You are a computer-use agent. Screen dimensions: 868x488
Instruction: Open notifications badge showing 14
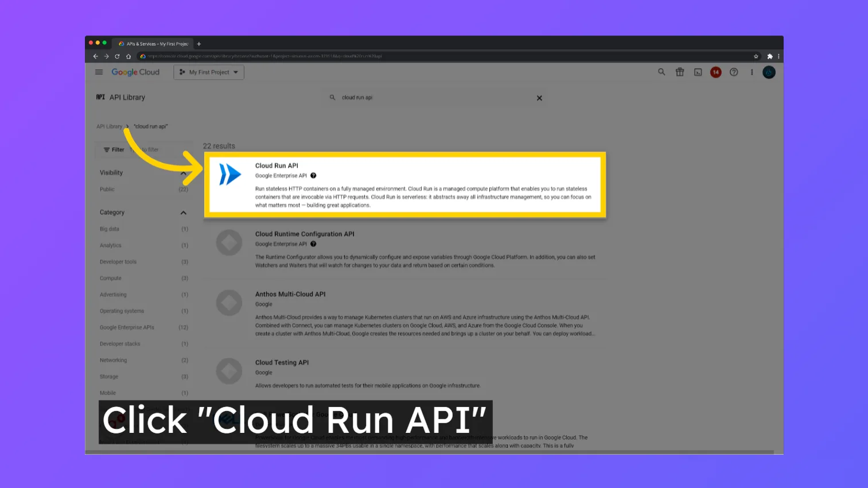pos(716,72)
